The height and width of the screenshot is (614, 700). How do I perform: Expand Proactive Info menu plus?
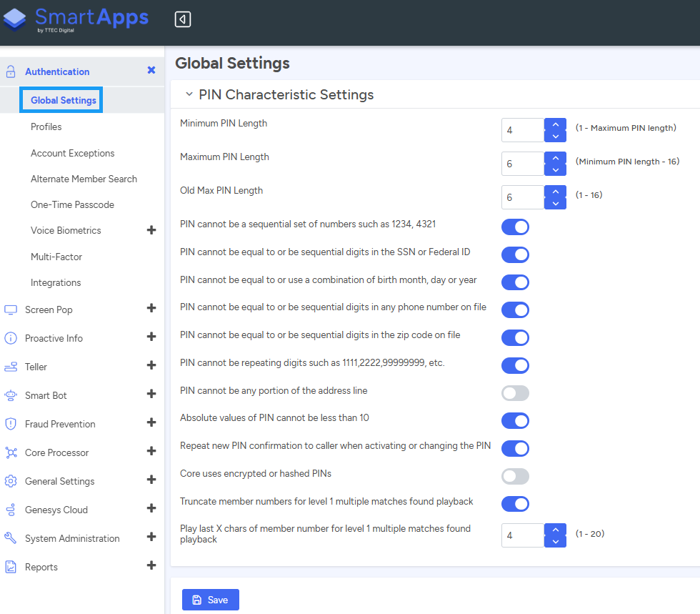(x=151, y=337)
